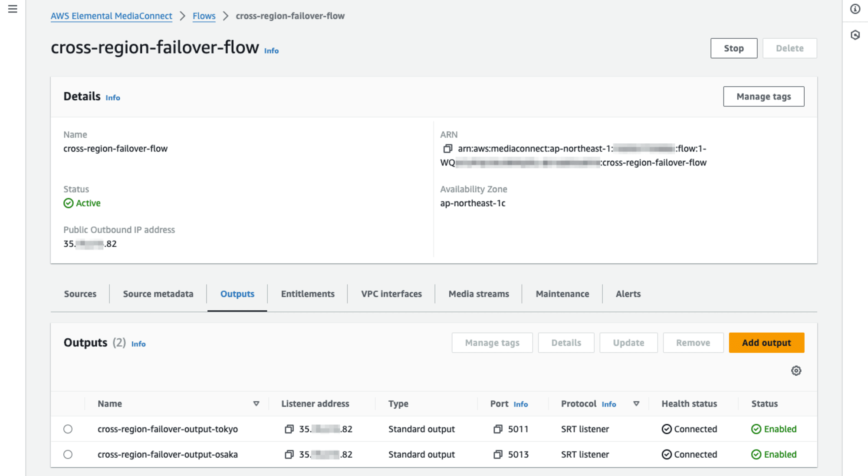Screen dimensions: 868x476
Task: Open AWS Elemental MediaConnect breadcrumb link
Action: pos(112,16)
